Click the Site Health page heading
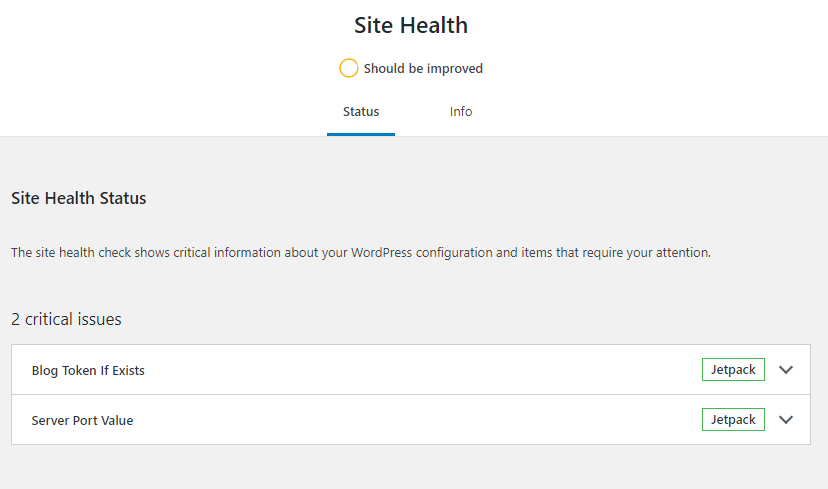 pos(411,25)
